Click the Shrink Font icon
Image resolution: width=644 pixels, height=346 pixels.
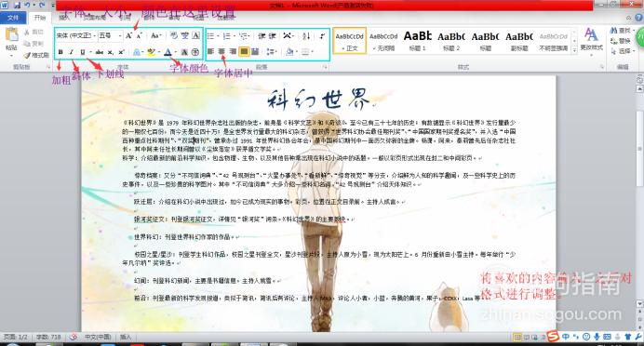[140, 35]
